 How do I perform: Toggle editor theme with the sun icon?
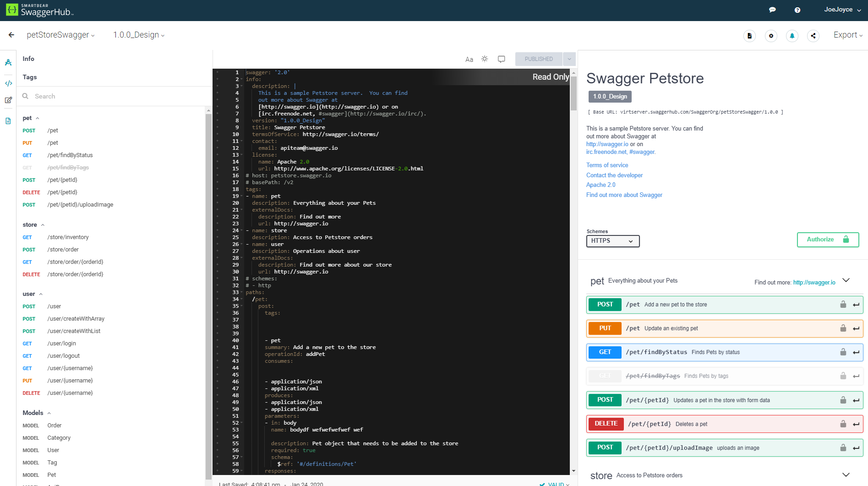[484, 59]
